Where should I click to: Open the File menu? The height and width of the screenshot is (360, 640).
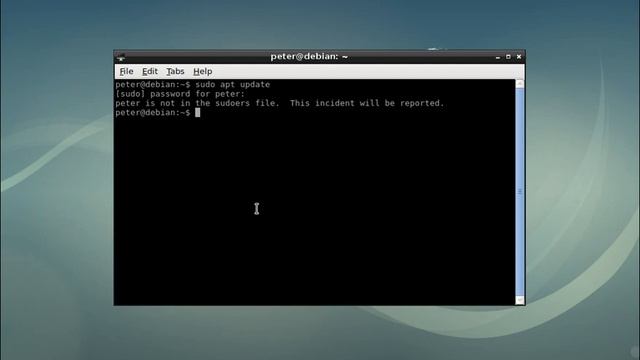pos(126,71)
